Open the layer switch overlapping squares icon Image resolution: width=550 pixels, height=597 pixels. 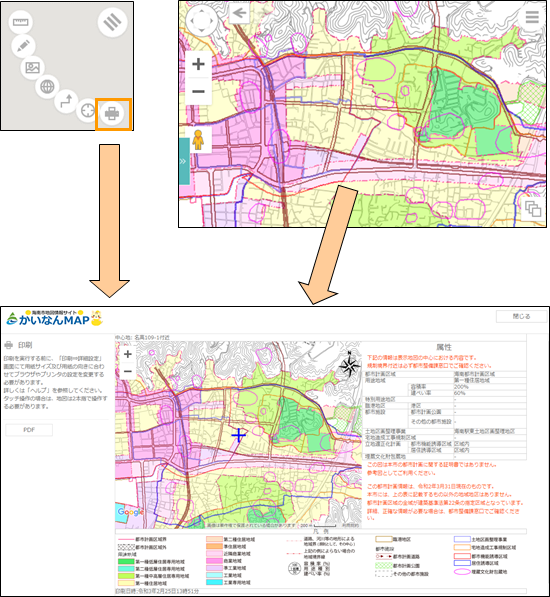click(533, 209)
